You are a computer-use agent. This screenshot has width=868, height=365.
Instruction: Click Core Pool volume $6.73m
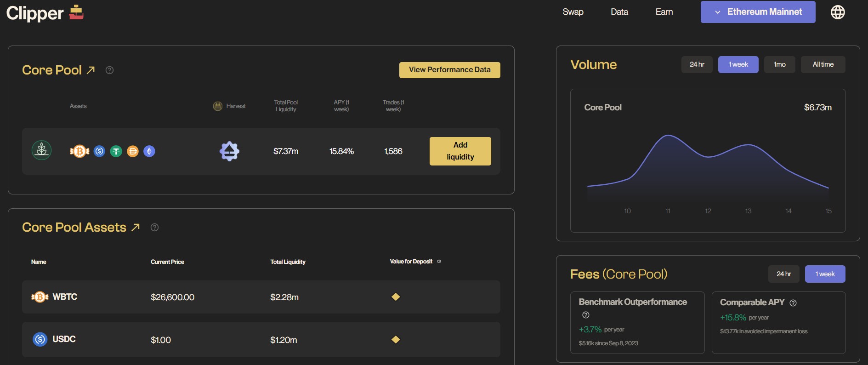(x=818, y=108)
